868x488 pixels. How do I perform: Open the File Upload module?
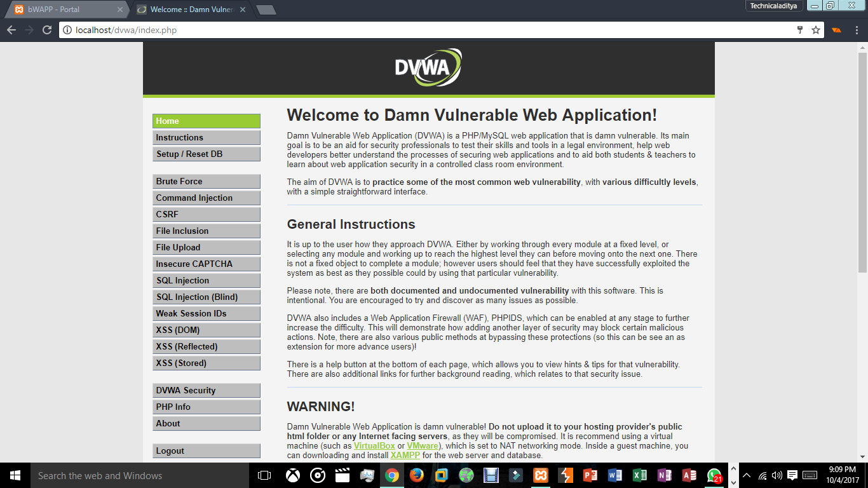207,247
